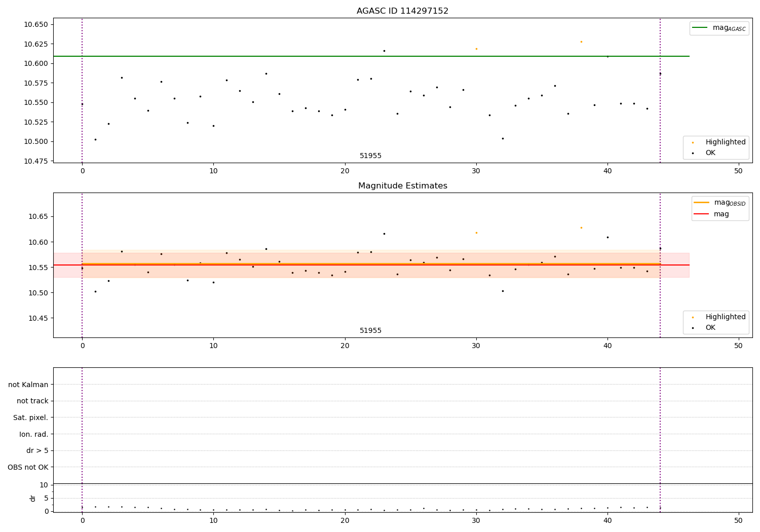Click the 'not track' row label
Image resolution: width=760 pixels, height=532 pixels.
coord(32,401)
